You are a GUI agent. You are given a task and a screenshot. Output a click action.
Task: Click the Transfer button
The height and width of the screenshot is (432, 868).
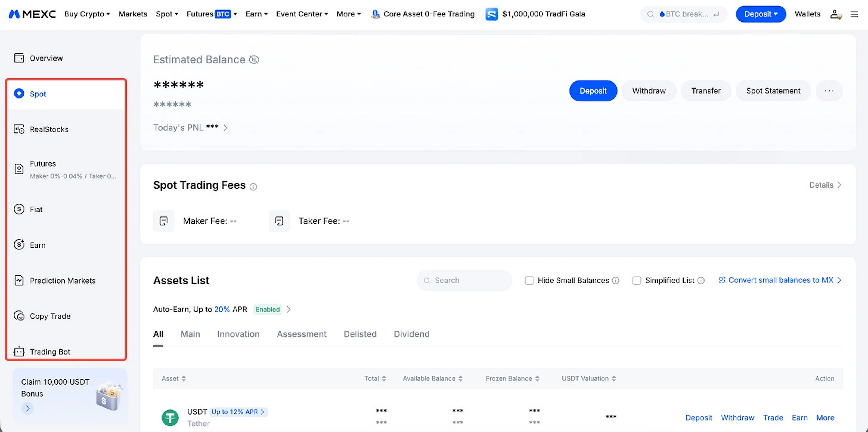(x=706, y=91)
